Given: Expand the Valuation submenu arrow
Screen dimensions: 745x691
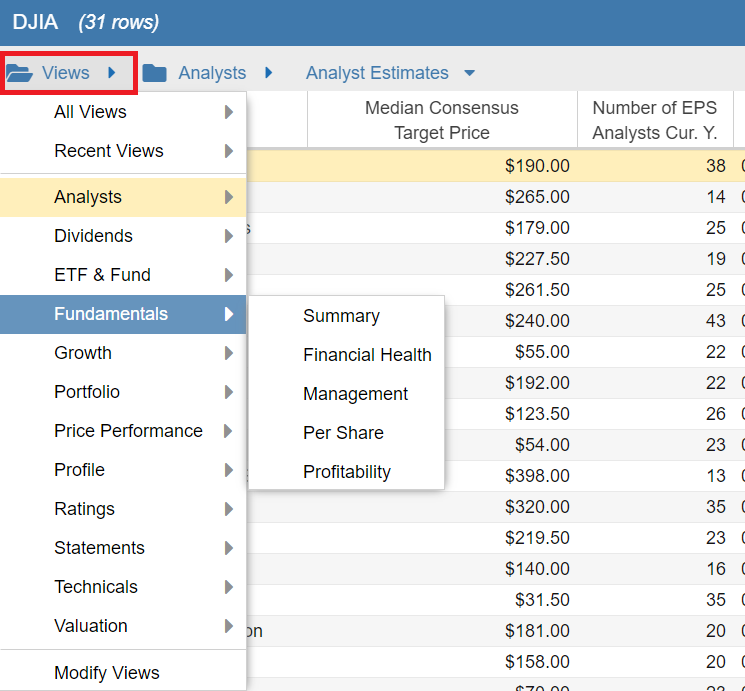Looking at the screenshot, I should coord(229,626).
